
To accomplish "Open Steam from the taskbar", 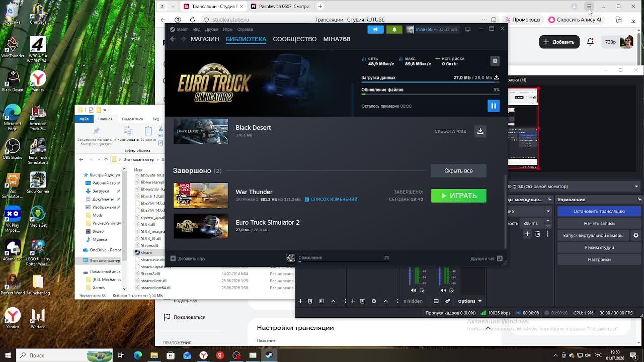I will point(269,355).
